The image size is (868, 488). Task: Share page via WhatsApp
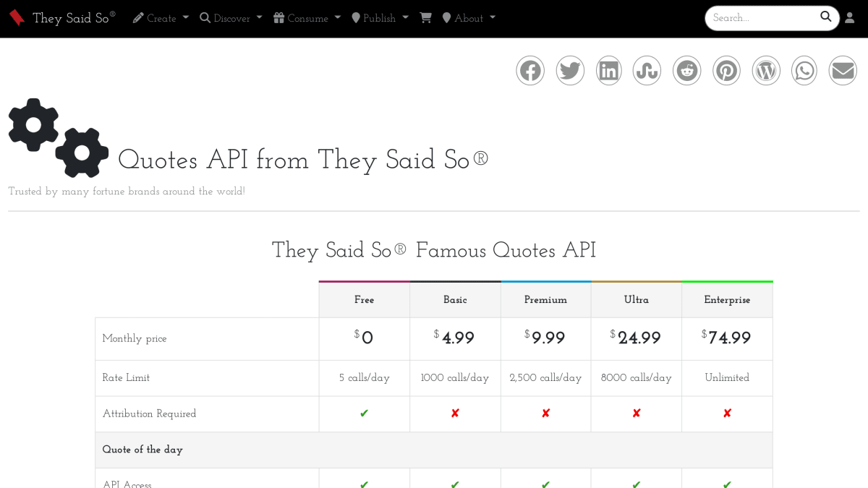pyautogui.click(x=804, y=71)
